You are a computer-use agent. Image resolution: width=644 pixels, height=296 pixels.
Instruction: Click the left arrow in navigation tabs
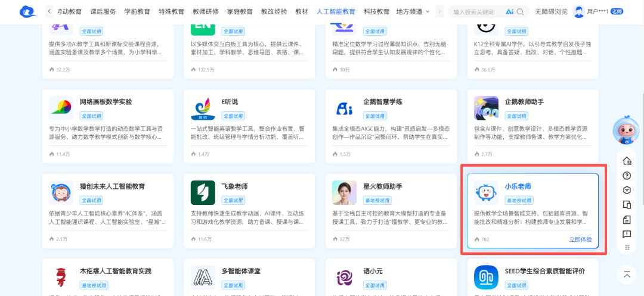point(49,11)
